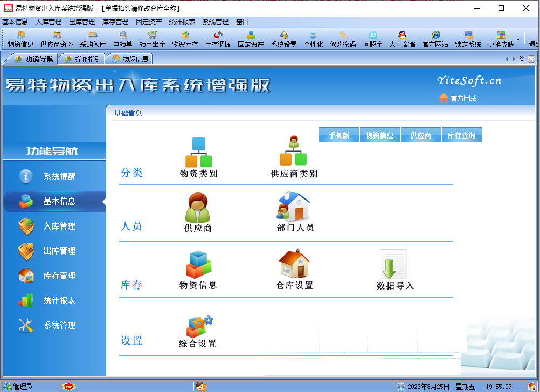Open 固定资产 toolbar button
Screen dimensions: 540x392
tap(251, 39)
